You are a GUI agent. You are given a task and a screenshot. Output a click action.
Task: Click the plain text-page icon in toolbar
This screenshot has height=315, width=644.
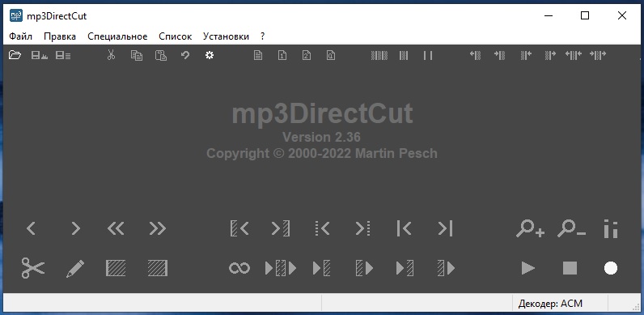tap(258, 55)
